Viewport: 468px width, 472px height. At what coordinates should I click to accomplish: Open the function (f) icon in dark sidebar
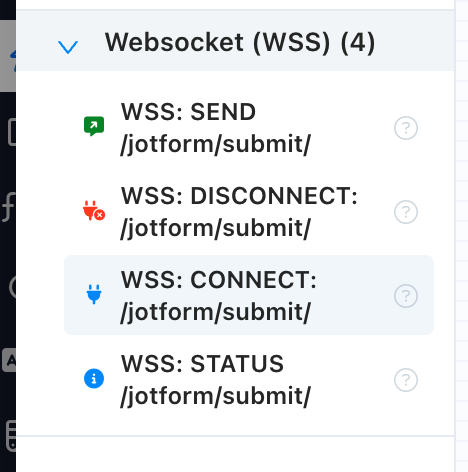pos(8,207)
